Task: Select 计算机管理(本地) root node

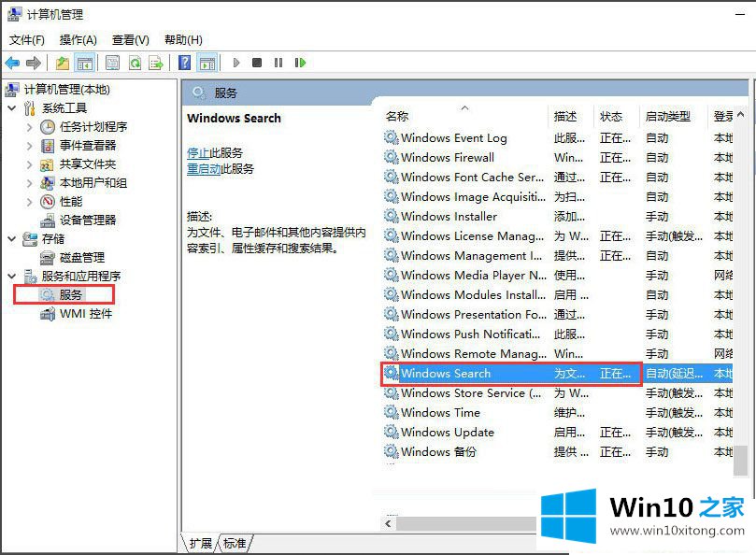Action: (66, 89)
